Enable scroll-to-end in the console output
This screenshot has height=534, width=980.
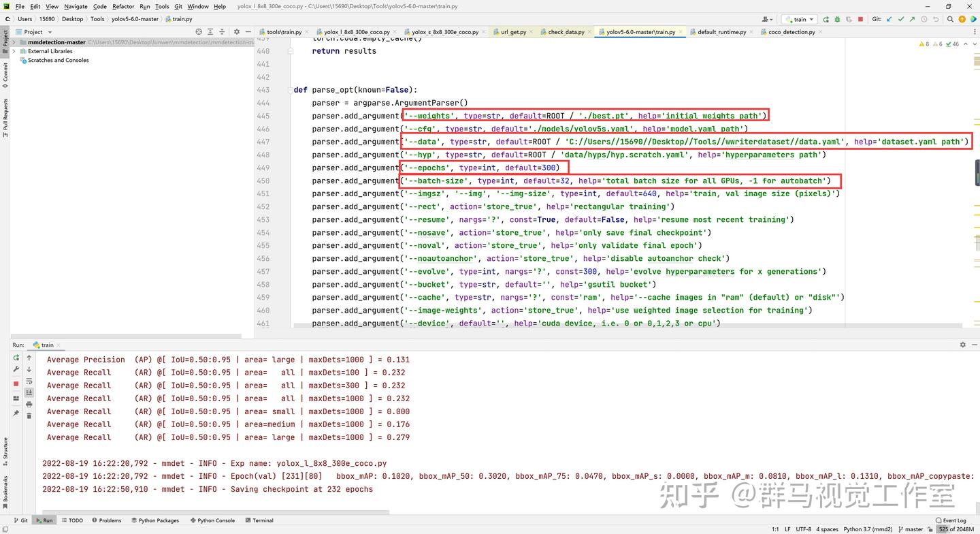[29, 392]
